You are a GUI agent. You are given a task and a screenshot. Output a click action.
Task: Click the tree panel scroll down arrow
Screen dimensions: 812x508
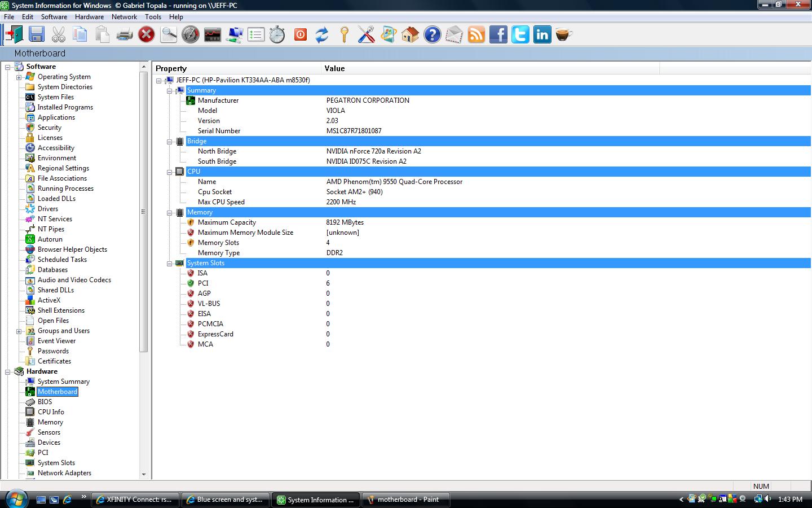point(144,474)
